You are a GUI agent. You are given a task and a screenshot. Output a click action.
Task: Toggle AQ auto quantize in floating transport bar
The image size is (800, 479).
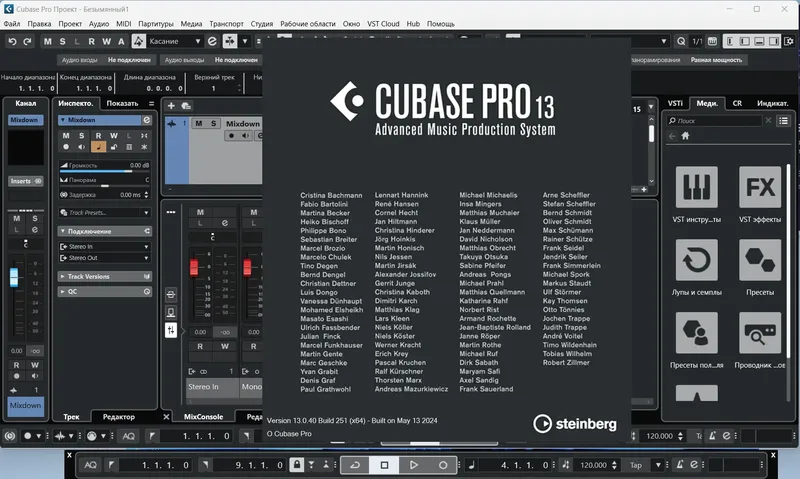coord(90,465)
